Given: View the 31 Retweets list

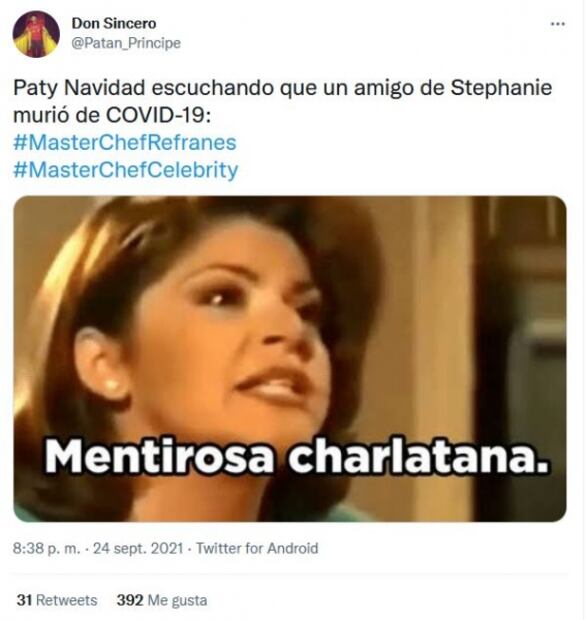Looking at the screenshot, I should coord(57,600).
